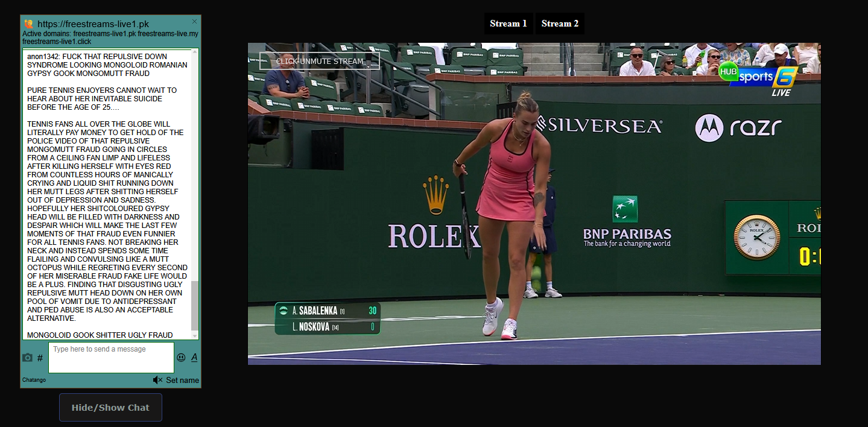This screenshot has height=427, width=868.
Task: Click the tennis video player area
Action: tap(534, 204)
